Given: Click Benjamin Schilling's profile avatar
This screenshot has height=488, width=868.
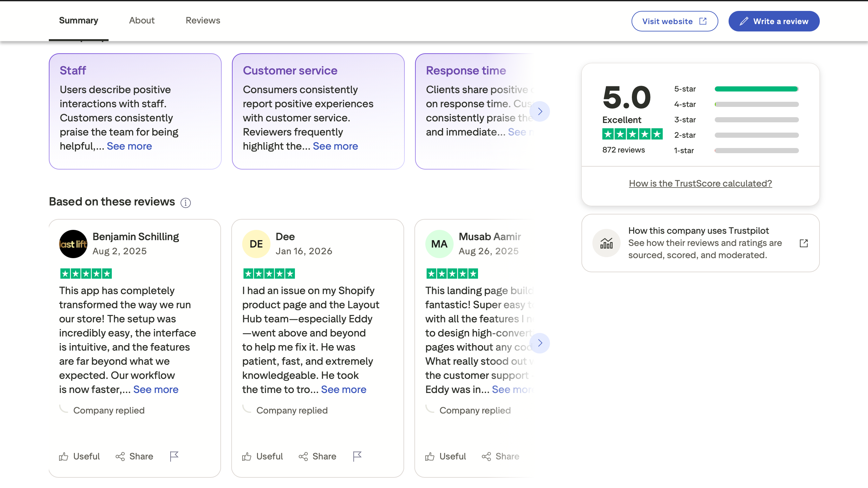Looking at the screenshot, I should pos(73,244).
